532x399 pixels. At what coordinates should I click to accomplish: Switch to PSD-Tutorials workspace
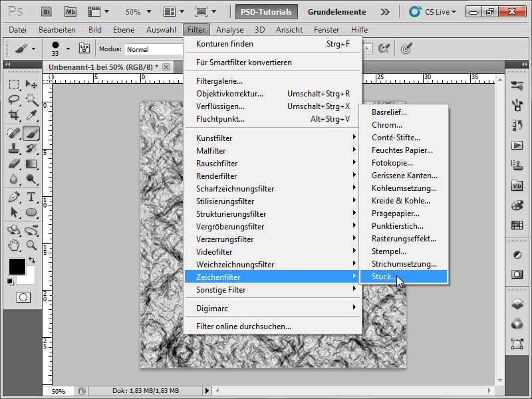pos(267,12)
